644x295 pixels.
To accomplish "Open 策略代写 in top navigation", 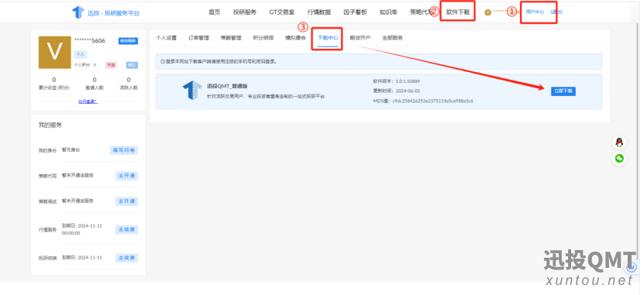I will [x=422, y=12].
